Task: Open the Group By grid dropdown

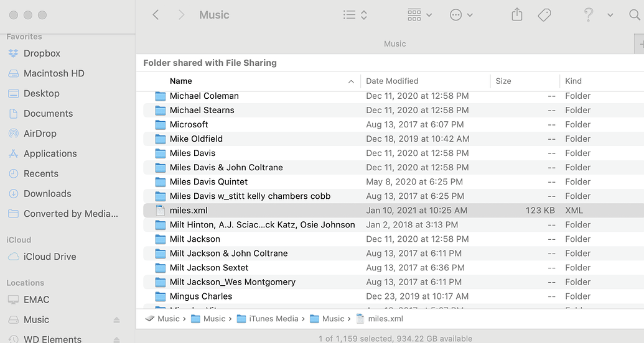Action: 419,15
